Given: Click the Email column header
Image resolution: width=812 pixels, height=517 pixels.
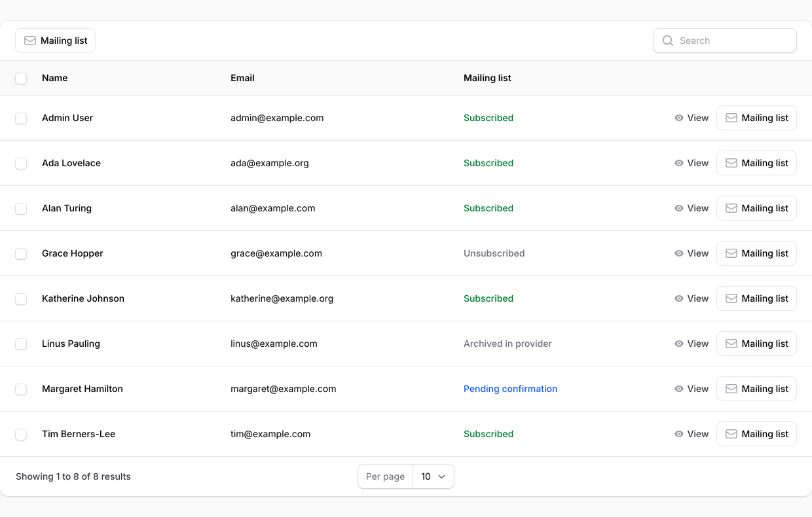Looking at the screenshot, I should click(x=242, y=78).
